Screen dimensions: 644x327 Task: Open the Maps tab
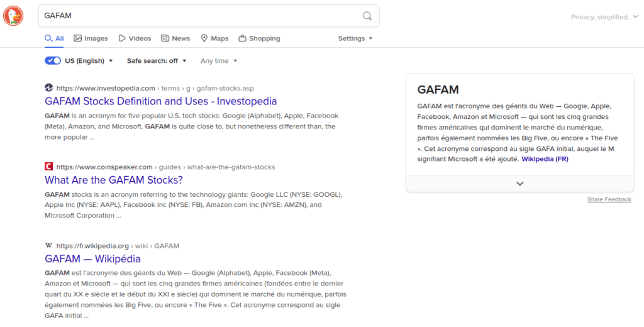pyautogui.click(x=214, y=38)
